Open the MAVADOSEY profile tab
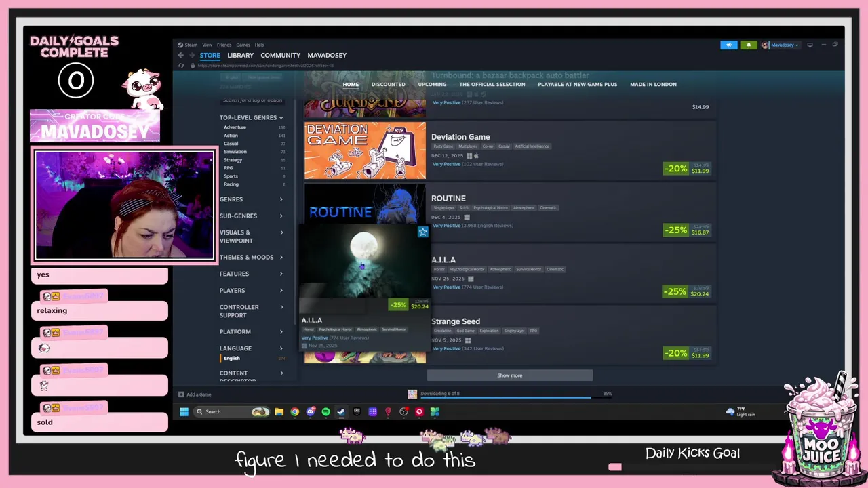Image resolution: width=868 pixels, height=488 pixels. [327, 56]
